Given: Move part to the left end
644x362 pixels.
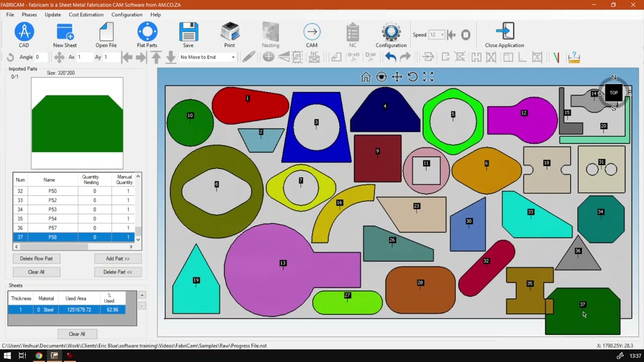Looking at the screenshot, I should (x=127, y=57).
